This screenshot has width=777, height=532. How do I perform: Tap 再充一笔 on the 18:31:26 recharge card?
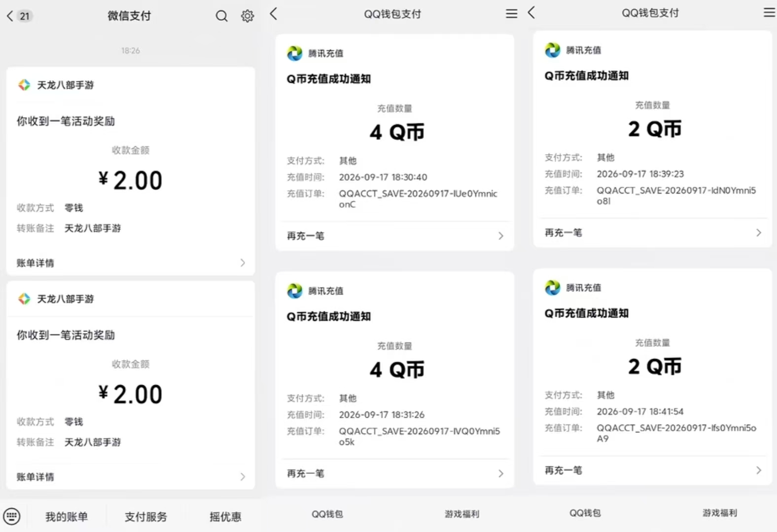click(394, 473)
